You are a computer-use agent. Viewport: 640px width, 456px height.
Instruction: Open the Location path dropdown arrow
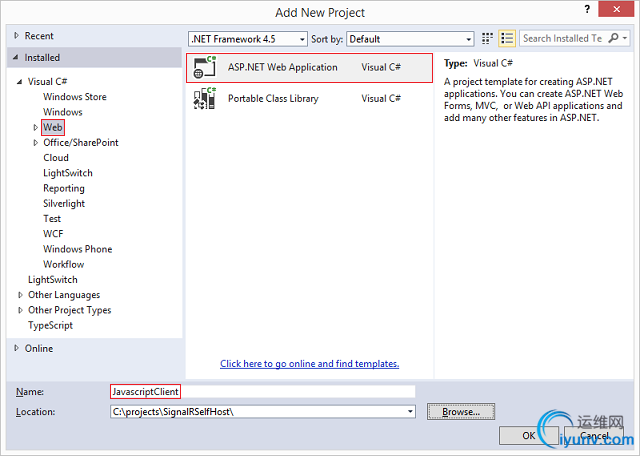(410, 412)
